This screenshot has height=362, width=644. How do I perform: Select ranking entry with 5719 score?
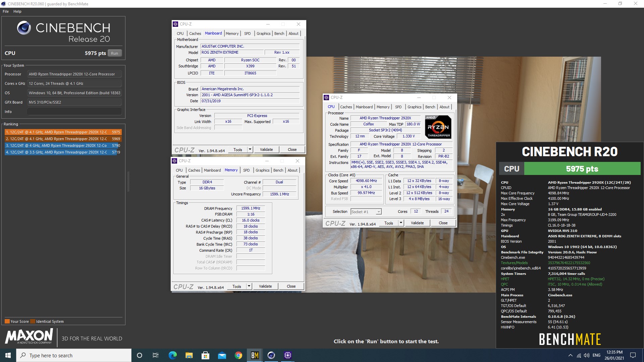pyautogui.click(x=63, y=152)
